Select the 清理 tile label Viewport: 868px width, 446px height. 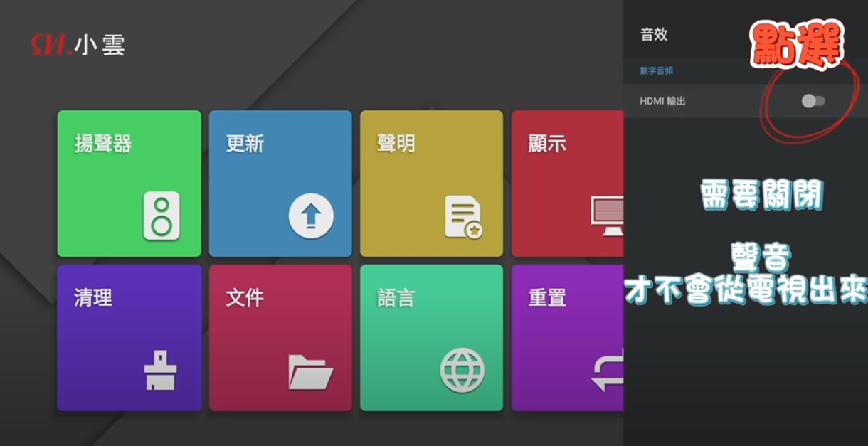(93, 297)
